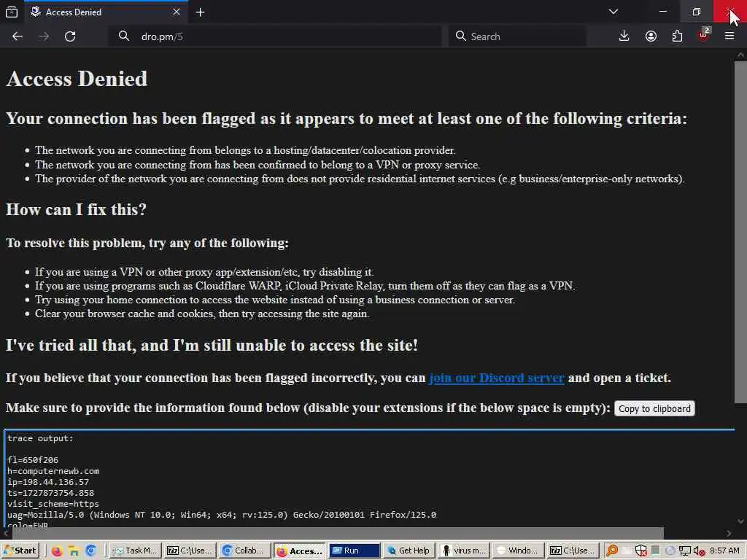Click the trace output text area
Image resolution: width=747 pixels, height=560 pixels.
tap(369, 478)
